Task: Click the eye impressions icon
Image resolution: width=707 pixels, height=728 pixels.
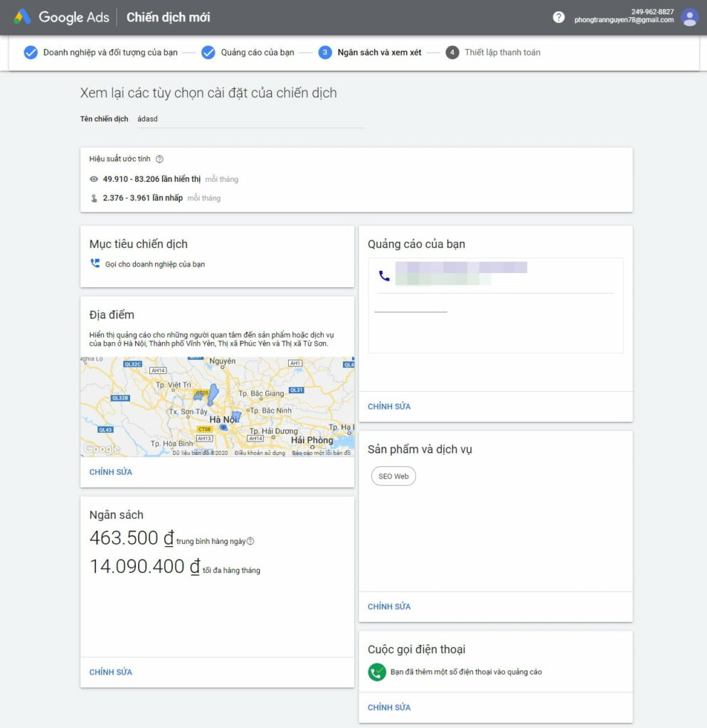Action: (94, 178)
